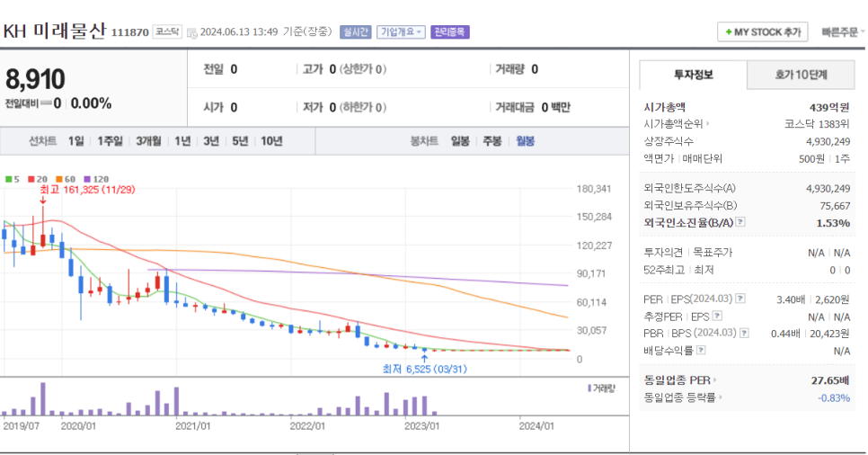Click the 0.00% change rate
868x455 pixels.
pyautogui.click(x=92, y=103)
